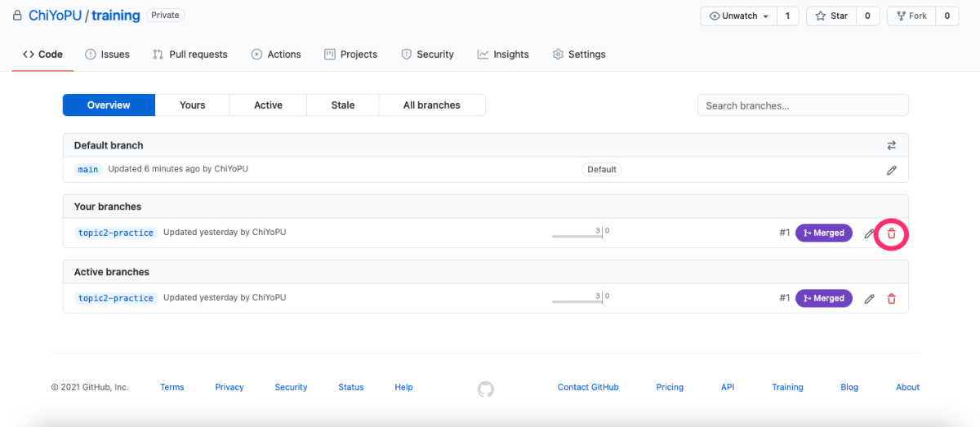Click ahead/behind bar in Your branches row
980x427 pixels.
581,233
